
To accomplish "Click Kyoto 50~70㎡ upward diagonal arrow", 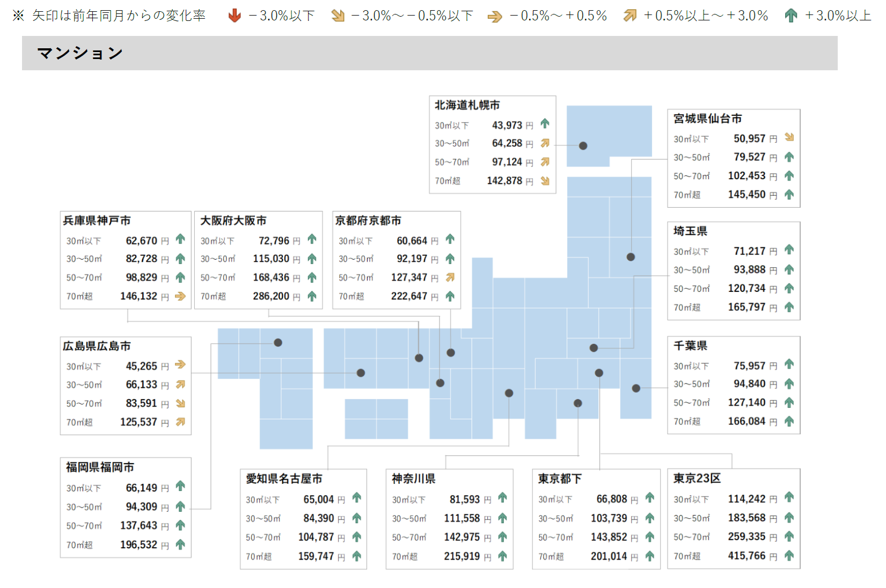I will point(450,277).
